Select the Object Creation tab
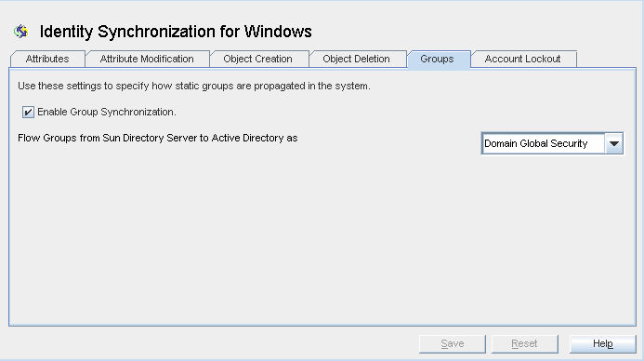This screenshot has width=644, height=361. [258, 59]
